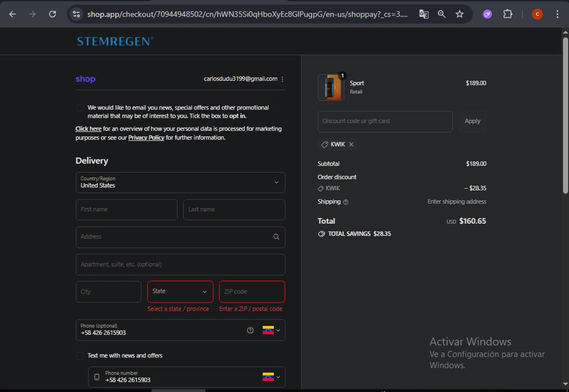Open the Country/Region dropdown
This screenshot has width=569, height=392.
click(181, 182)
